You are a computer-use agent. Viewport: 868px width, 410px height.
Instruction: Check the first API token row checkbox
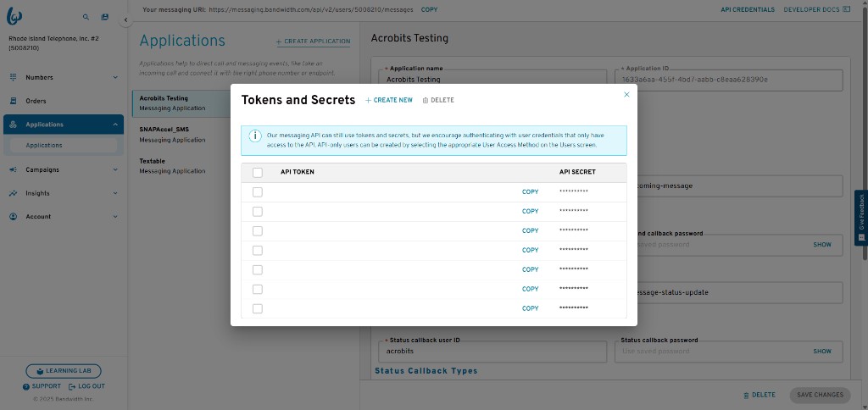258,192
